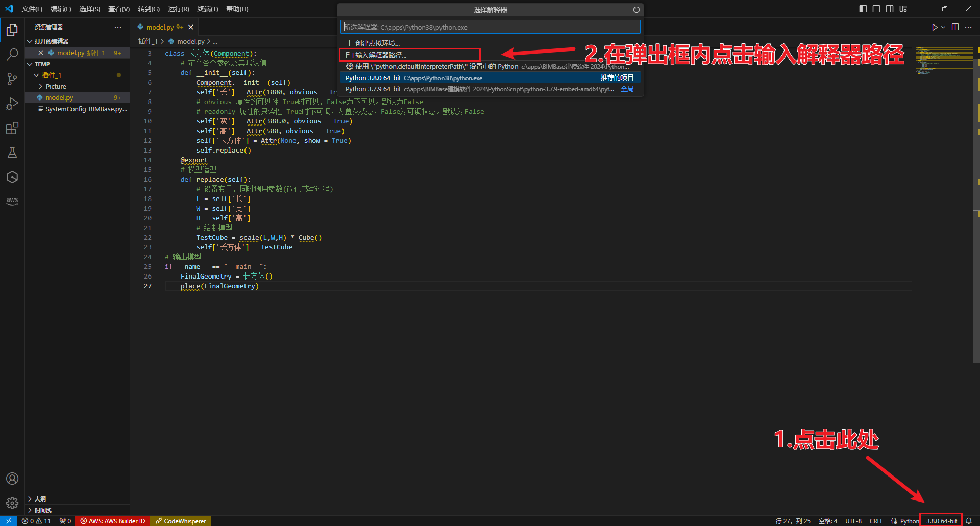The width and height of the screenshot is (980, 526).
Task: Toggle the primary sidebar layout icon
Action: pos(863,9)
